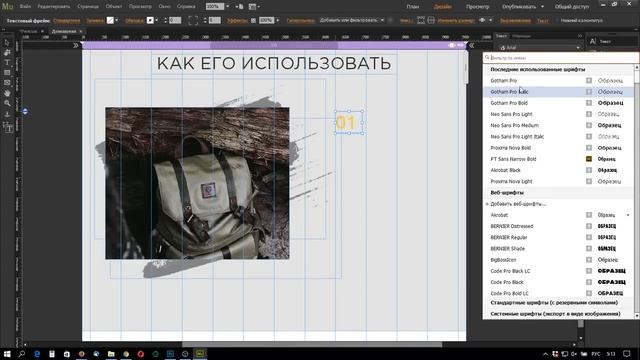Open the opacity percentage dropdown arrow
640x360 pixels.
[x=278, y=20]
